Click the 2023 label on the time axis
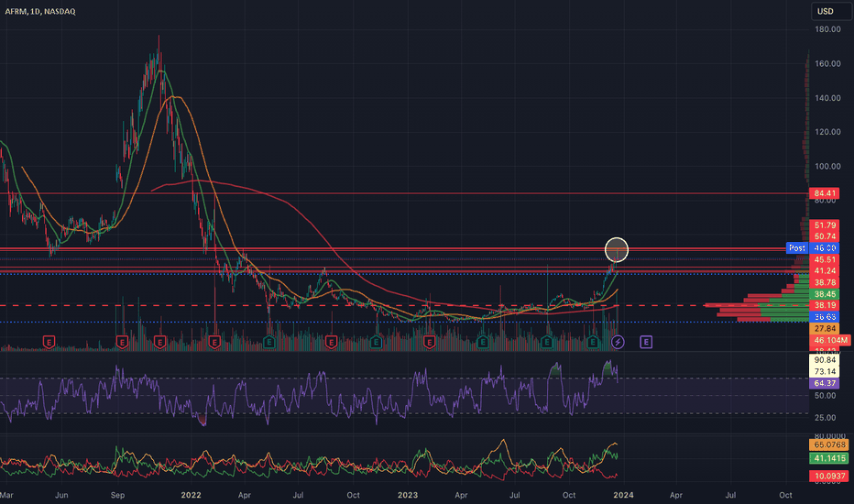Screen dimensions: 854x504 pyautogui.click(x=408, y=495)
